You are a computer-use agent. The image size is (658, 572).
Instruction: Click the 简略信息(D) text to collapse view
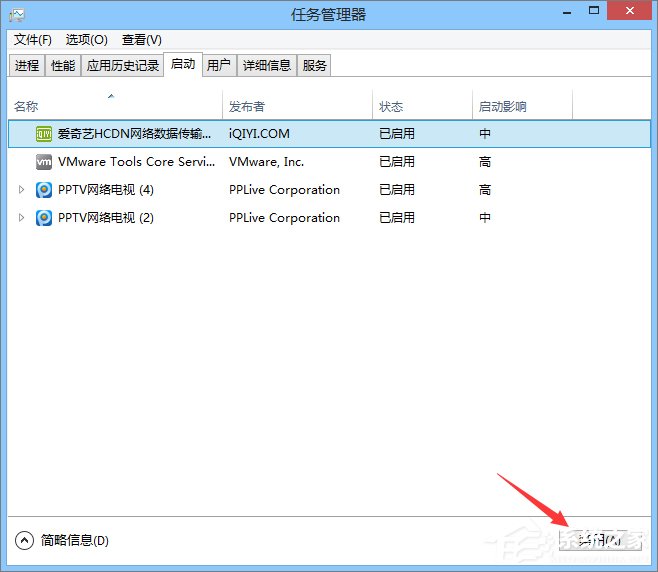(x=75, y=540)
